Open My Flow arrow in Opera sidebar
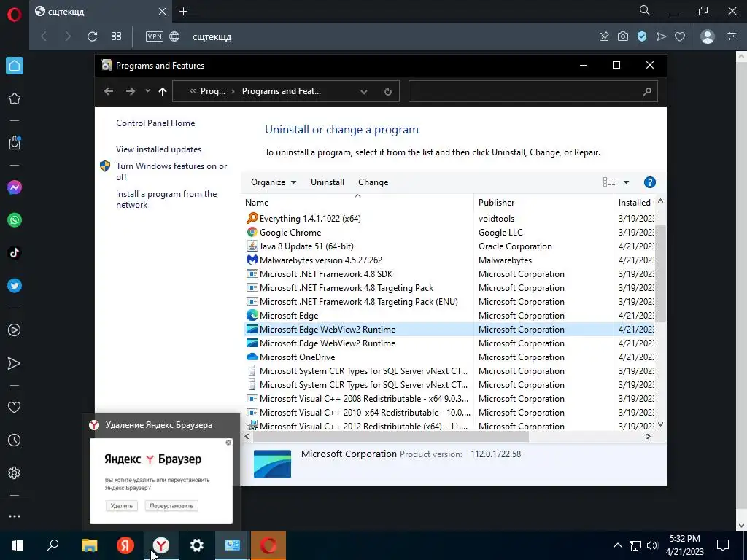 pos(15,363)
